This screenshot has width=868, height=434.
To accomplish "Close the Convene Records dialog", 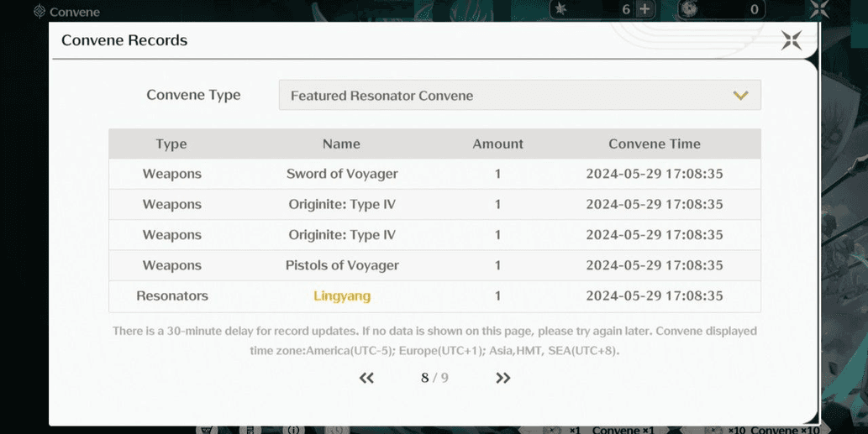I will (791, 40).
